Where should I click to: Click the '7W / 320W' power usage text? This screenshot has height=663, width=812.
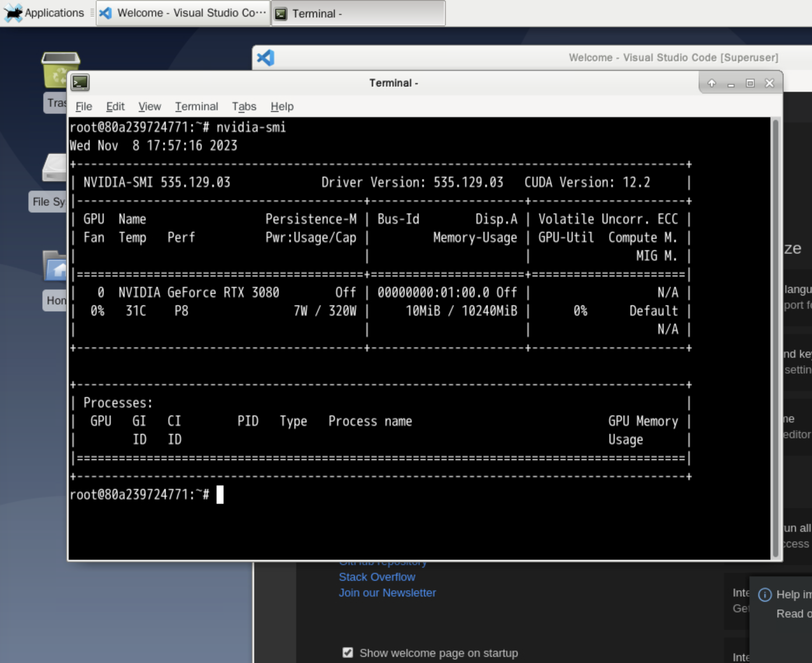pos(325,311)
